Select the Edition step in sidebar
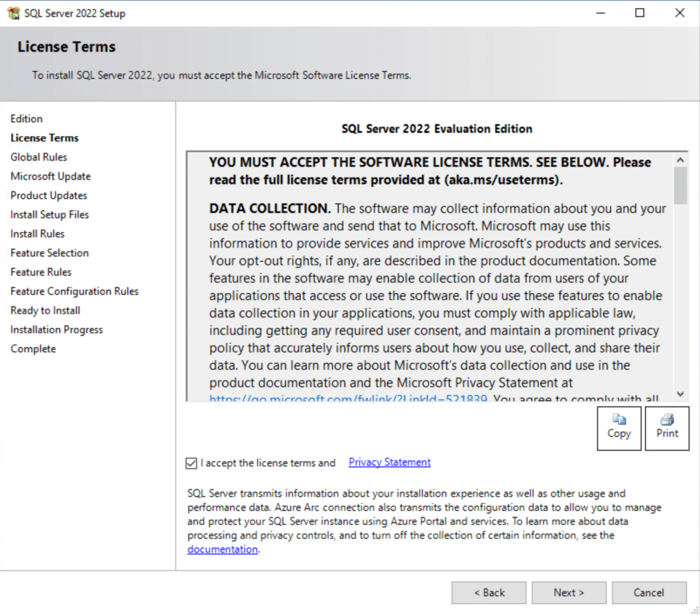The image size is (700, 615). (27, 119)
